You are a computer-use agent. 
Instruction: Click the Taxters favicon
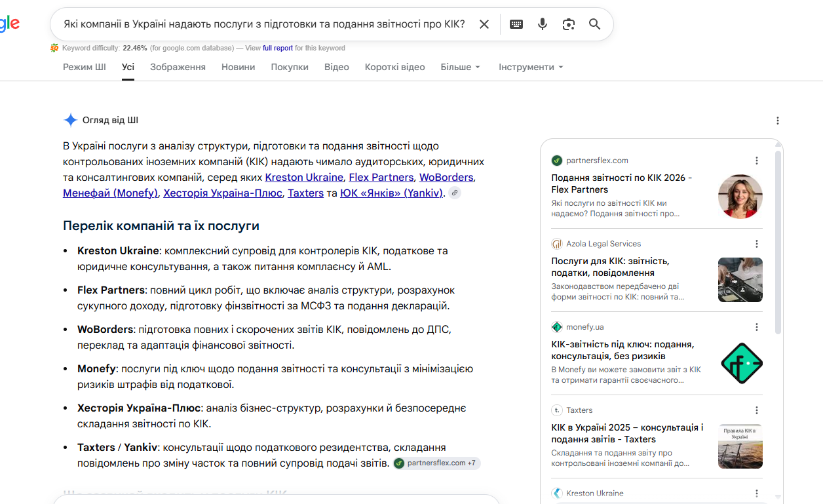click(557, 410)
